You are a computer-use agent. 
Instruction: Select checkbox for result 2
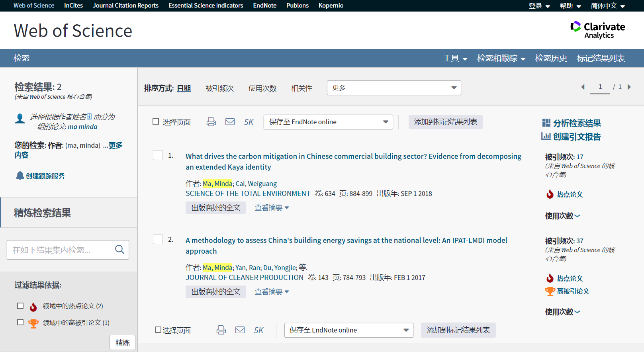point(158,239)
